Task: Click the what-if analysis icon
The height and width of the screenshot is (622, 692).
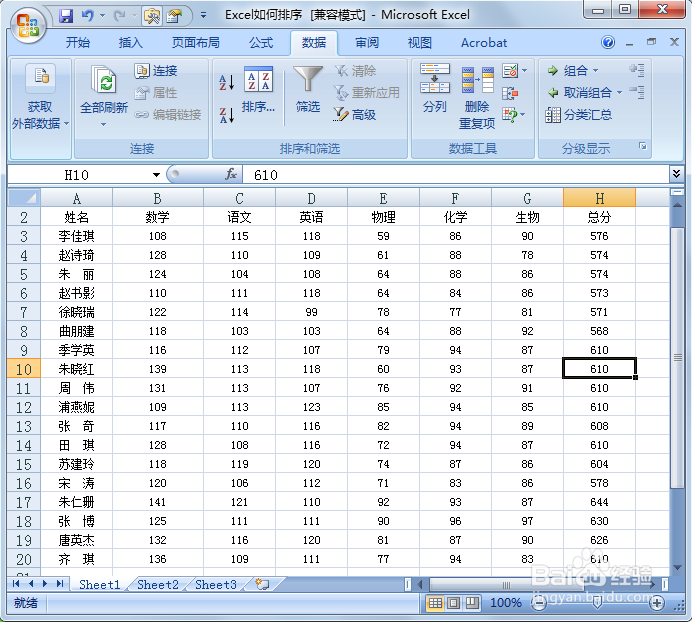Action: click(x=510, y=115)
